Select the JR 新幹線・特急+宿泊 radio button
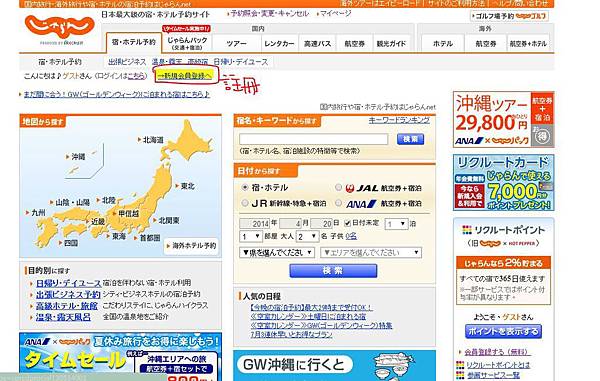 point(245,203)
